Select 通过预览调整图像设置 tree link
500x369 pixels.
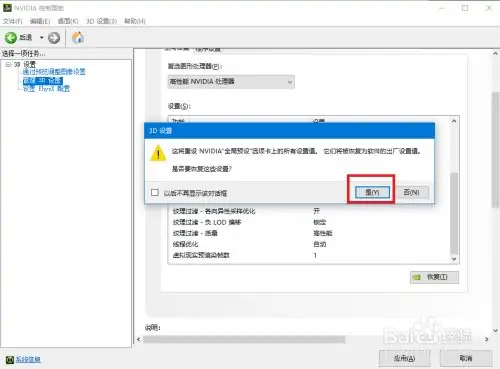tap(54, 72)
